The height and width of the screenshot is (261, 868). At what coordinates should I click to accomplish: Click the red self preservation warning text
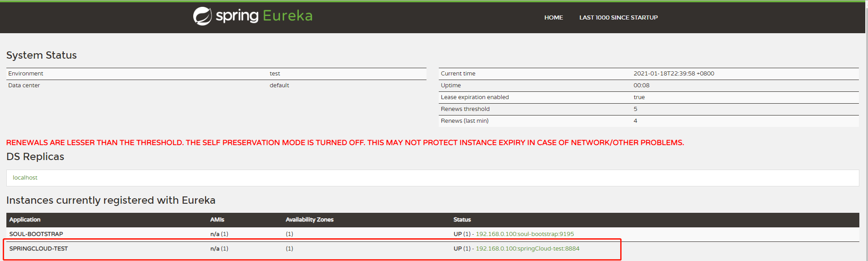[x=345, y=143]
